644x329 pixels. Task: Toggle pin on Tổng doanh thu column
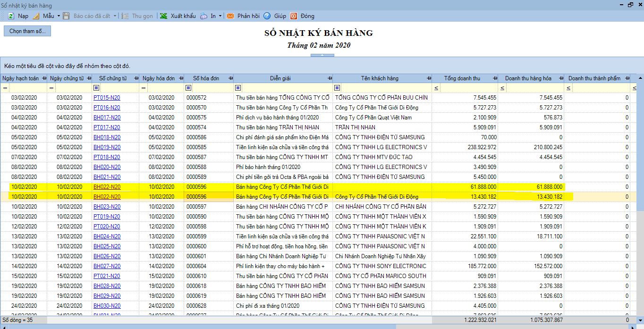pyautogui.click(x=494, y=78)
